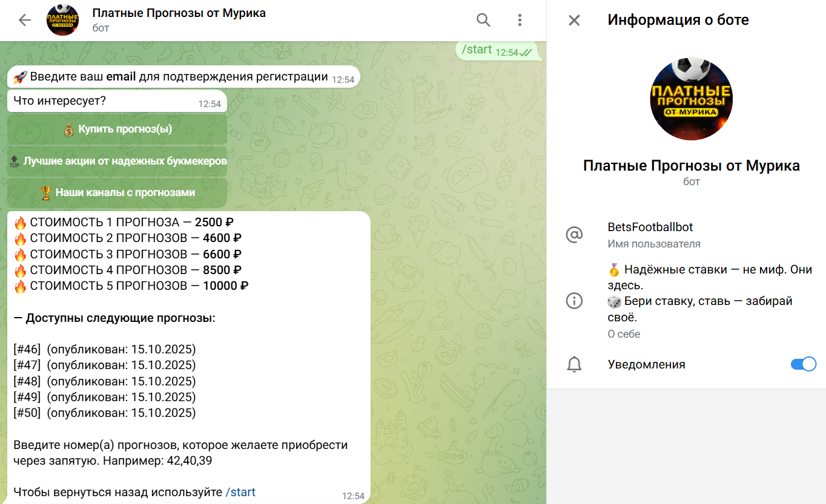Viewport: 826px width, 504px height.
Task: Open the chat search
Action: 483,19
